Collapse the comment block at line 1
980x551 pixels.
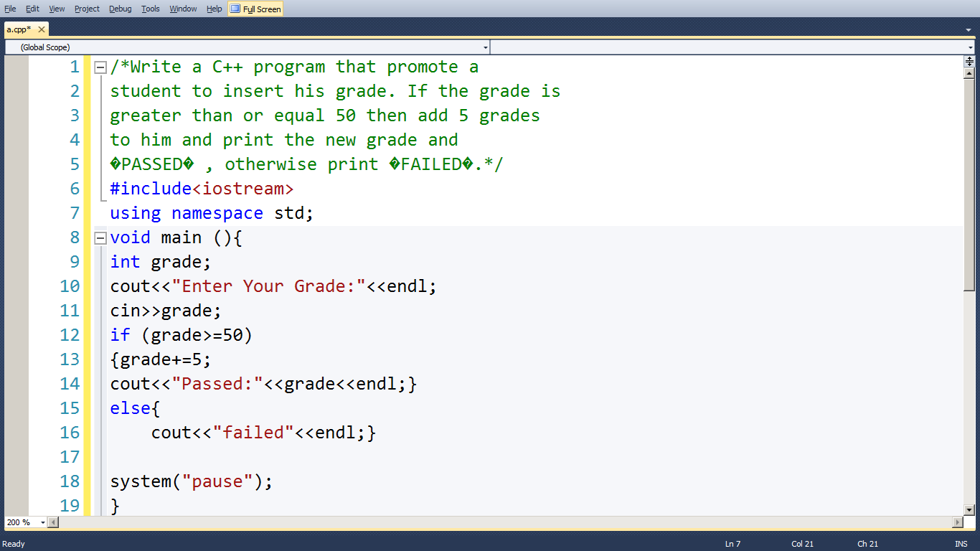click(100, 66)
